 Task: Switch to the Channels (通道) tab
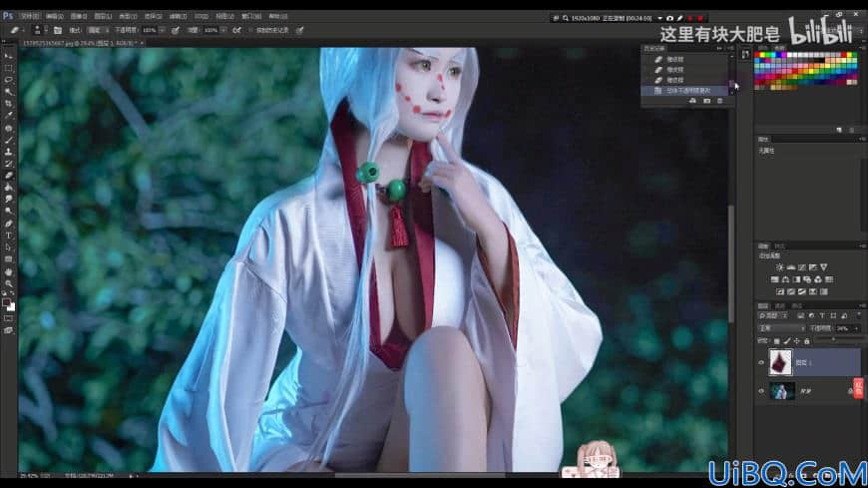(x=780, y=305)
